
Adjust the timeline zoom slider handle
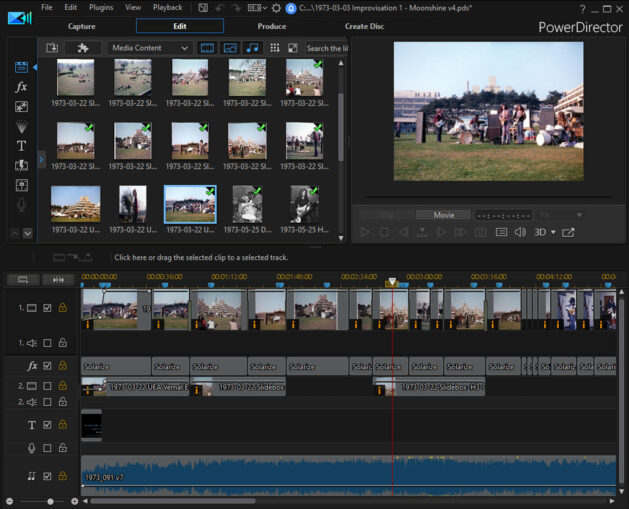[50, 501]
